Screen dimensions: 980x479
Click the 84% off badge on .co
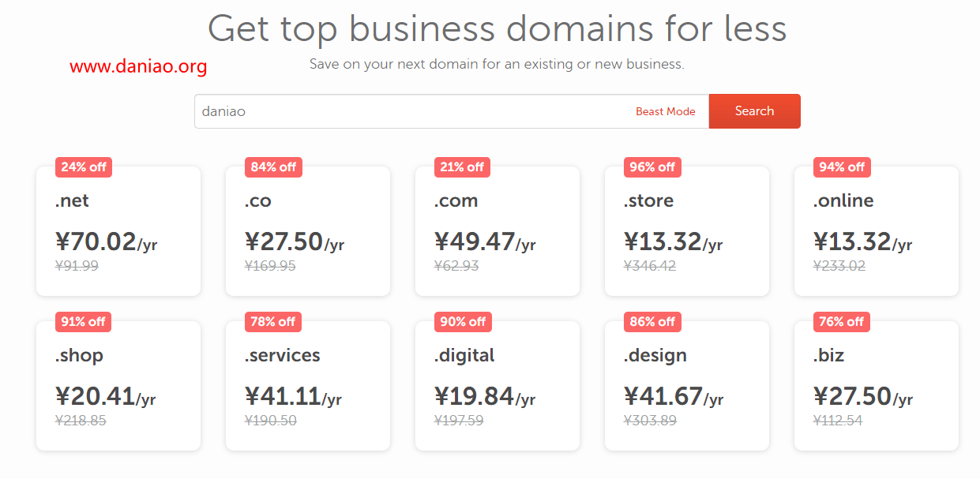pyautogui.click(x=273, y=167)
